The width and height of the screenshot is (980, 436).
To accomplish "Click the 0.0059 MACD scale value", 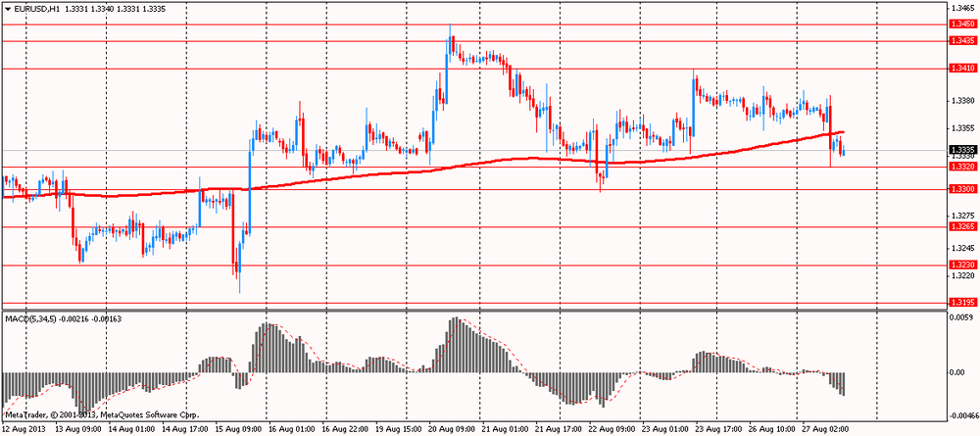I will tap(960, 318).
